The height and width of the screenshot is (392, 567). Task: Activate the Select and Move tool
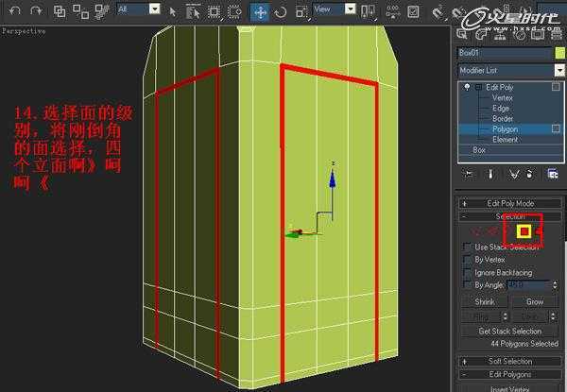point(260,12)
